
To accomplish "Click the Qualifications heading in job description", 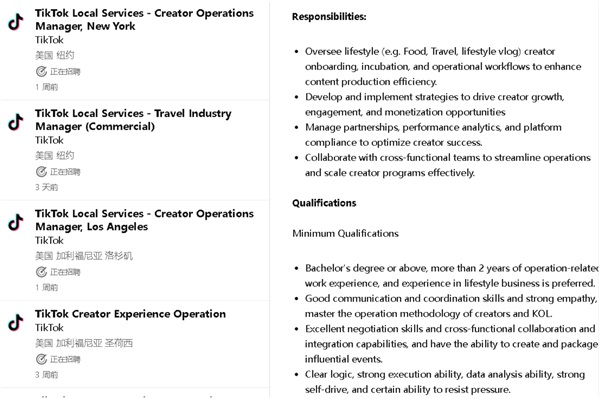I will [324, 203].
